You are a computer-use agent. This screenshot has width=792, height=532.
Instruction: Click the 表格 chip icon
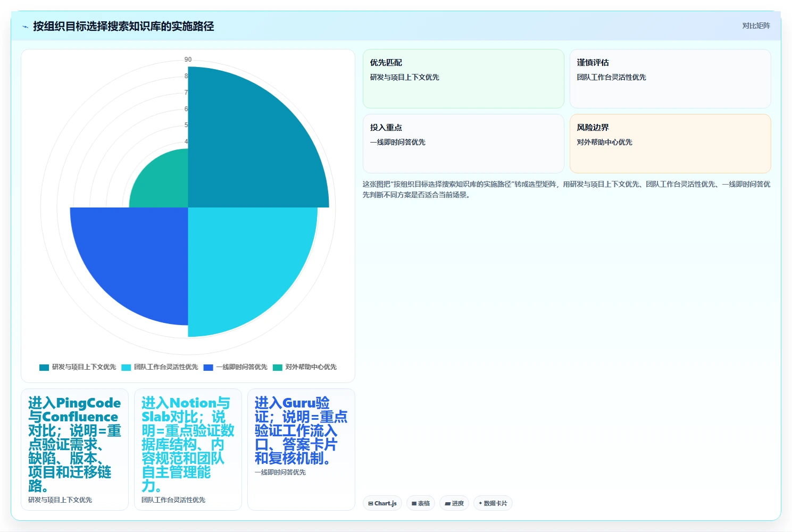coord(414,503)
